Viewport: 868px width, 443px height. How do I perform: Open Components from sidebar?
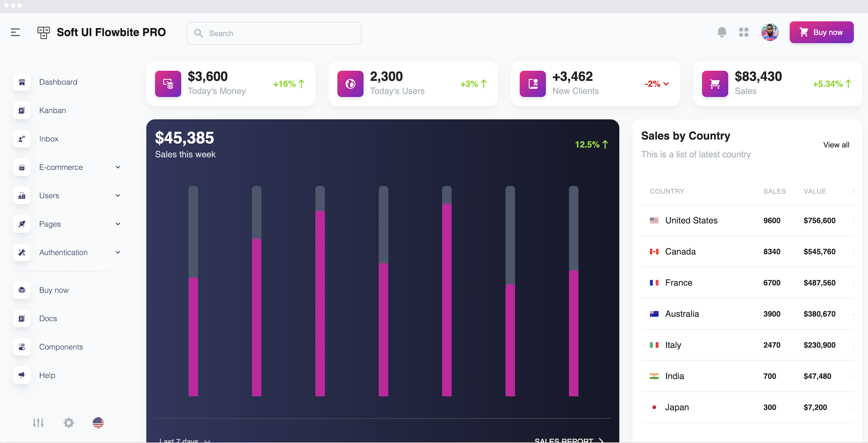click(x=61, y=347)
